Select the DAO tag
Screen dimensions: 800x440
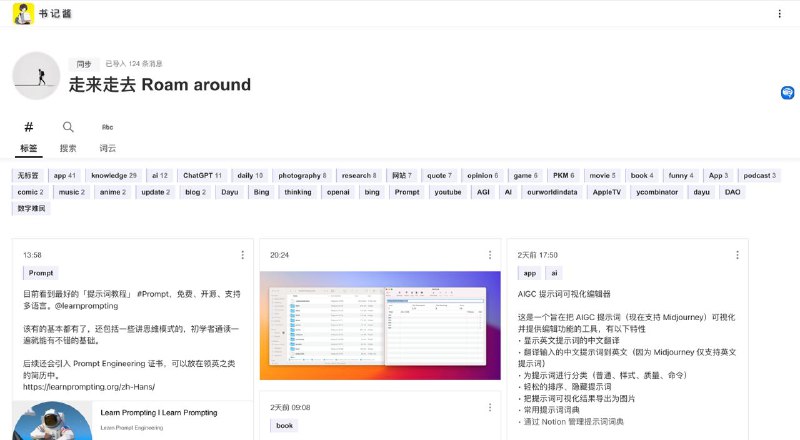(732, 192)
